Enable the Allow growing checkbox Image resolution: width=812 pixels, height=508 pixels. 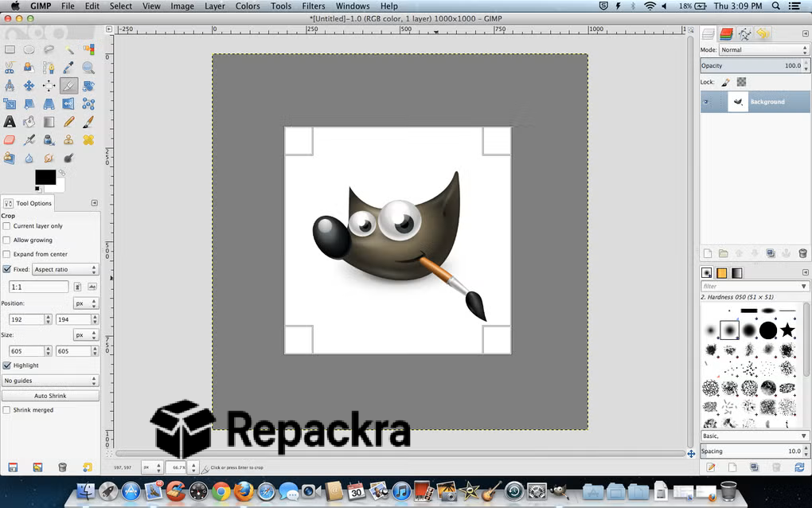[x=6, y=240]
